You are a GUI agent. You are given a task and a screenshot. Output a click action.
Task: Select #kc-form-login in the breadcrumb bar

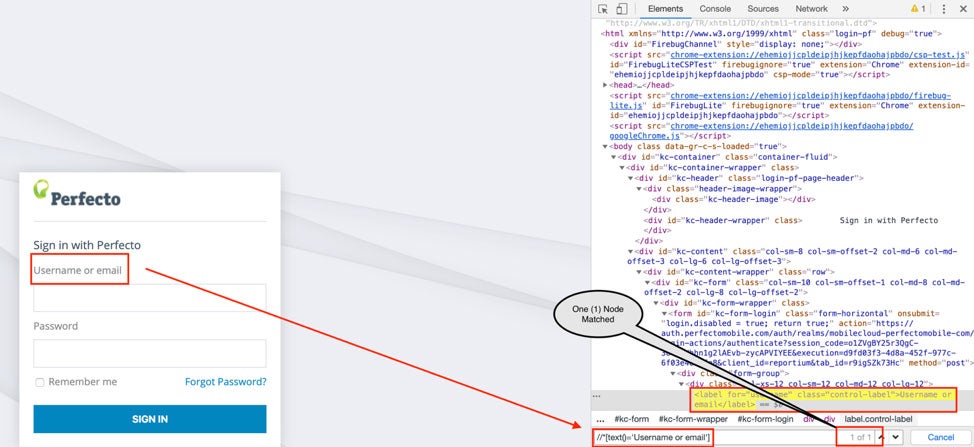pos(765,419)
